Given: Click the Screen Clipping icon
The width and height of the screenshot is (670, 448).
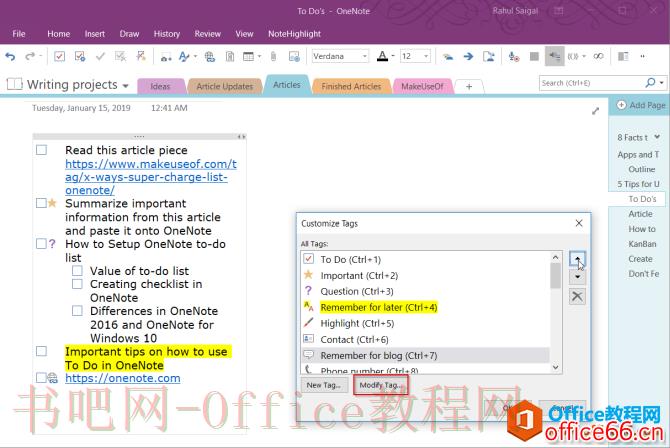Looking at the screenshot, I should (294, 56).
